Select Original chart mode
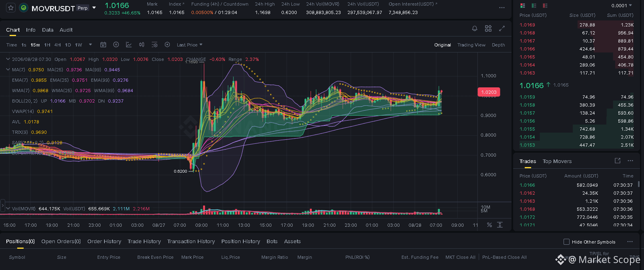 (443, 45)
